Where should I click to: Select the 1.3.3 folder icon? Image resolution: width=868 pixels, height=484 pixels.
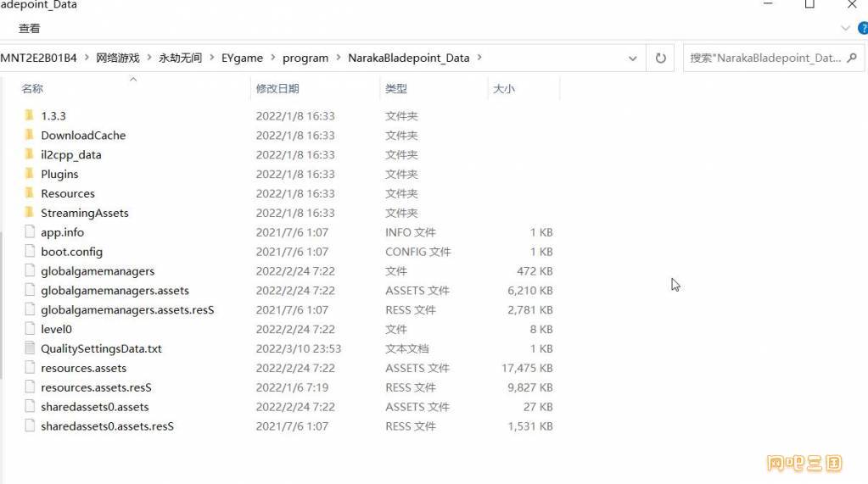30,115
